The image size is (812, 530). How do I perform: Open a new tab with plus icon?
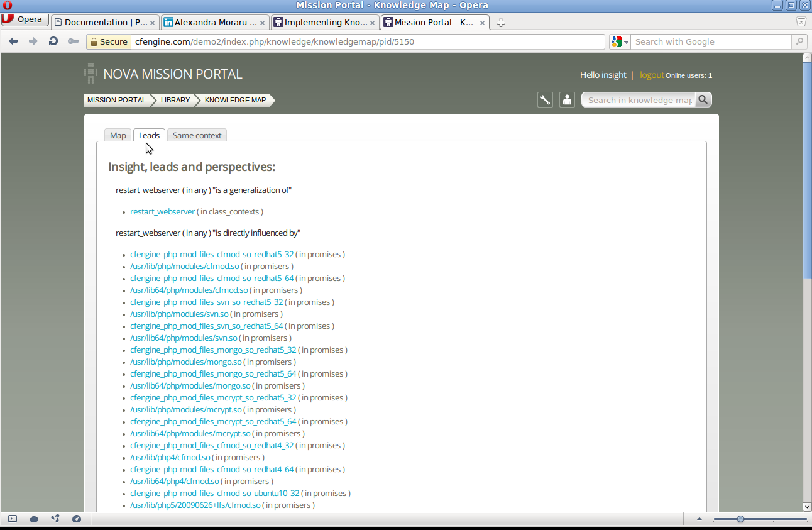[500, 23]
